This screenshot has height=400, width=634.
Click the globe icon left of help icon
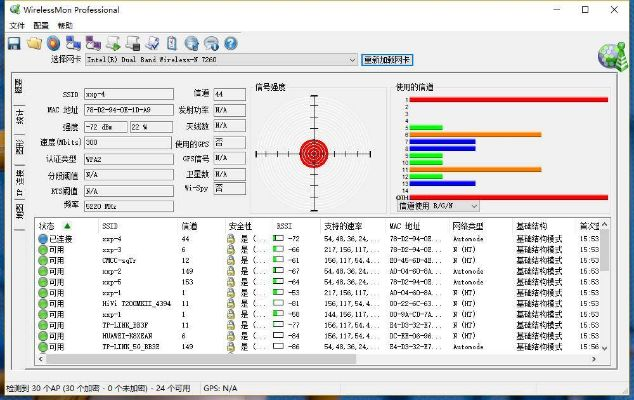point(211,43)
